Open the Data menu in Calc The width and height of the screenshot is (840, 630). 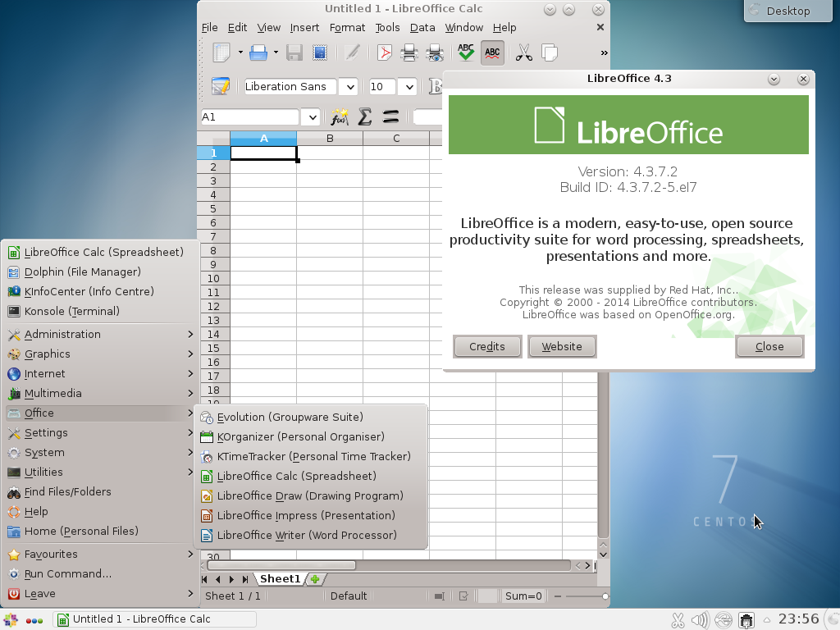click(422, 28)
